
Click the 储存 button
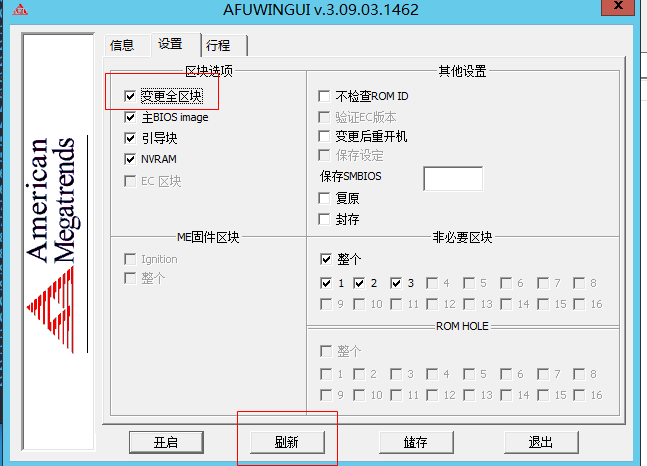(416, 442)
